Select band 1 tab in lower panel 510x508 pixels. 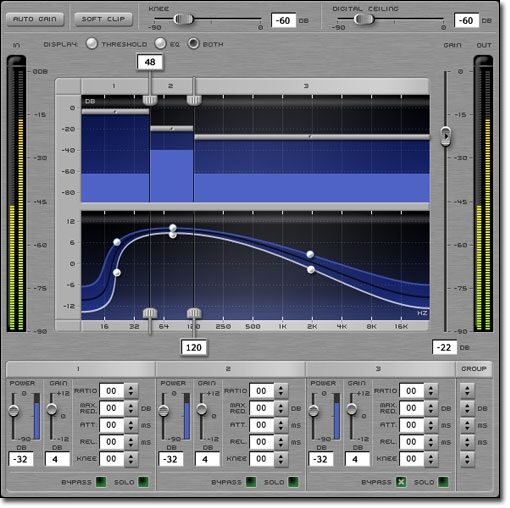point(80,369)
